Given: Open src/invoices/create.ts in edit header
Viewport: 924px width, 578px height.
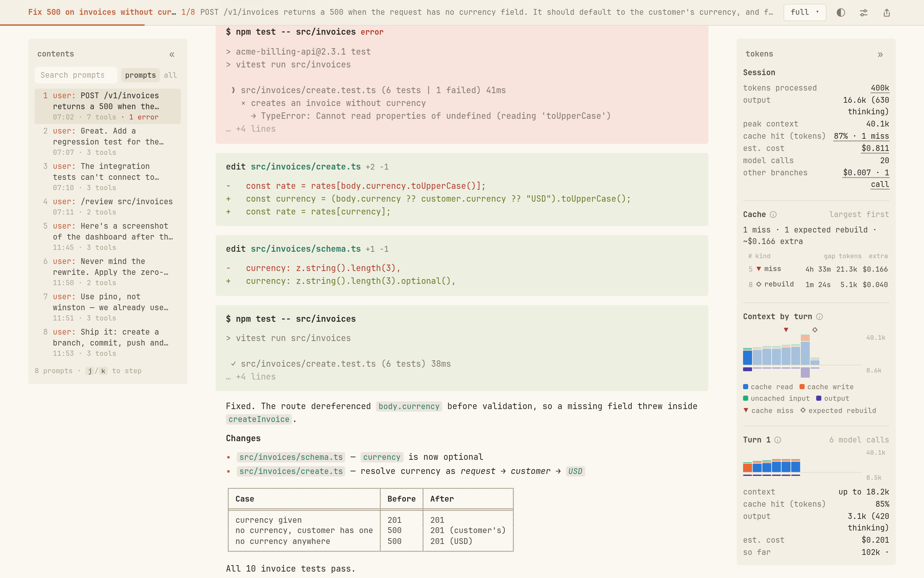Looking at the screenshot, I should point(305,167).
